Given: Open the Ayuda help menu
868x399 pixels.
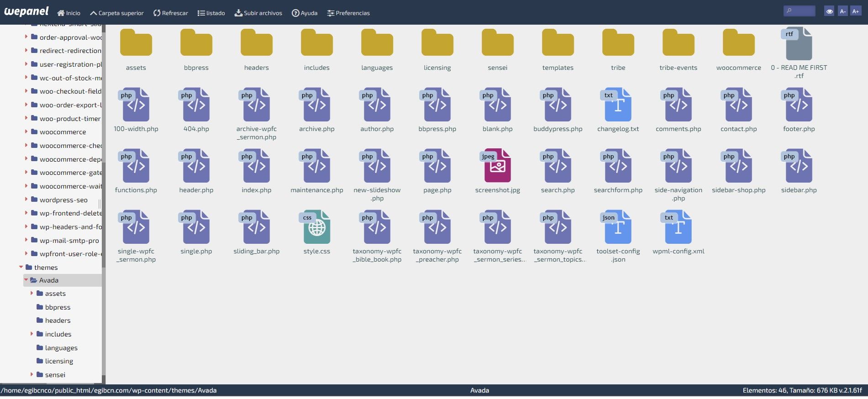Looking at the screenshot, I should point(305,13).
